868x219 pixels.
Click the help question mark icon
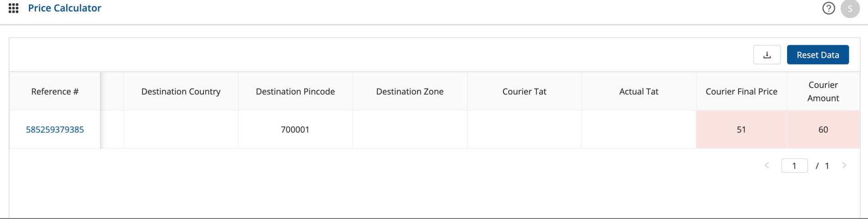coord(828,8)
